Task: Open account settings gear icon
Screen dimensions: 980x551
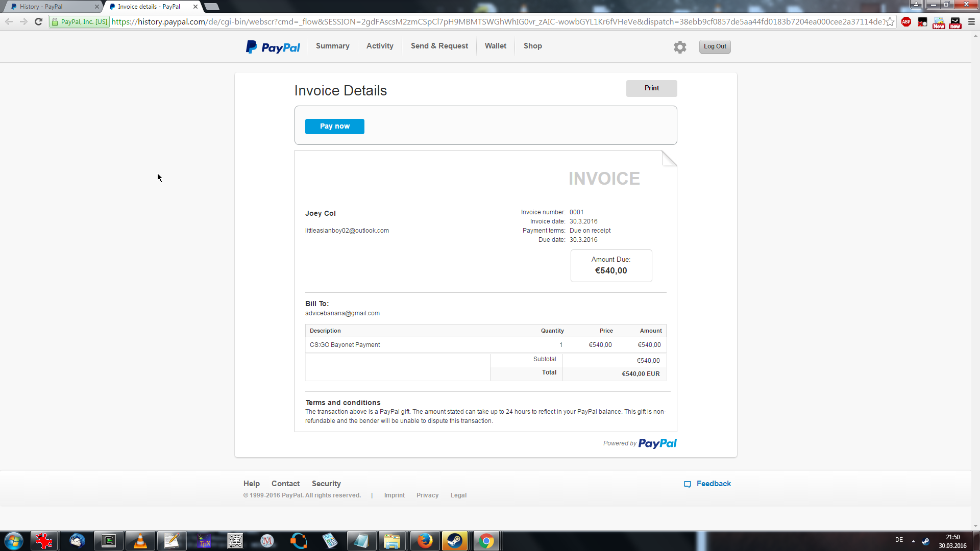Action: coord(680,47)
